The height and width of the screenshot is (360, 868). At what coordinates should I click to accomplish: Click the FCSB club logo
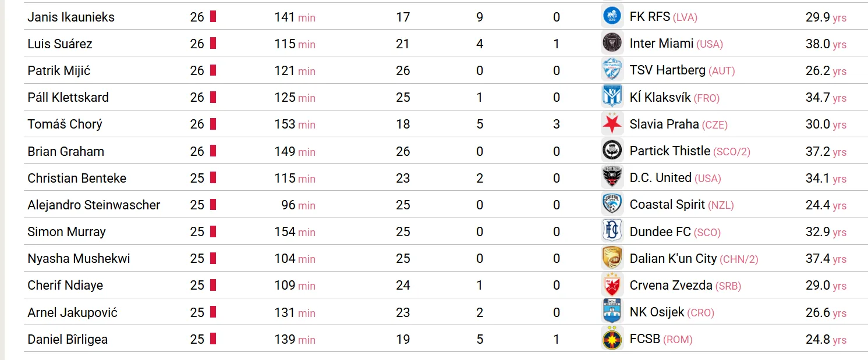612,339
